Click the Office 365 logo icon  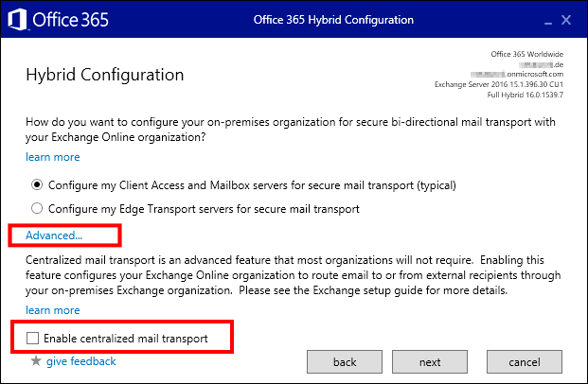pos(17,20)
